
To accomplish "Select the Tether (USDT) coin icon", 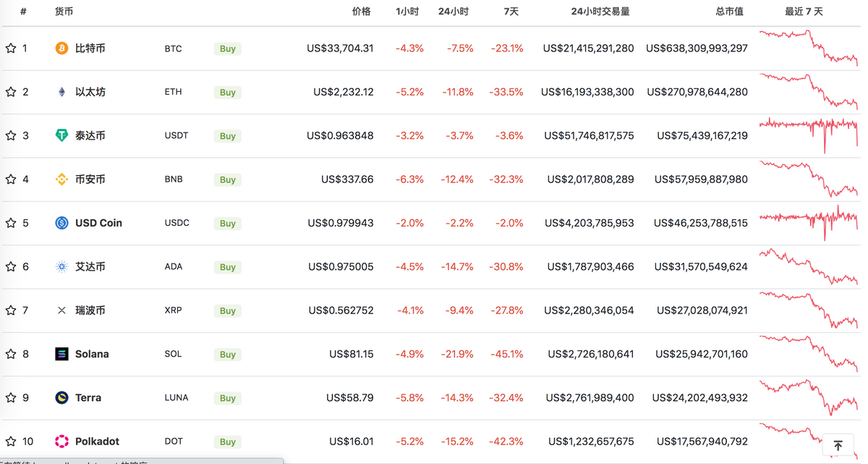I will click(x=61, y=135).
